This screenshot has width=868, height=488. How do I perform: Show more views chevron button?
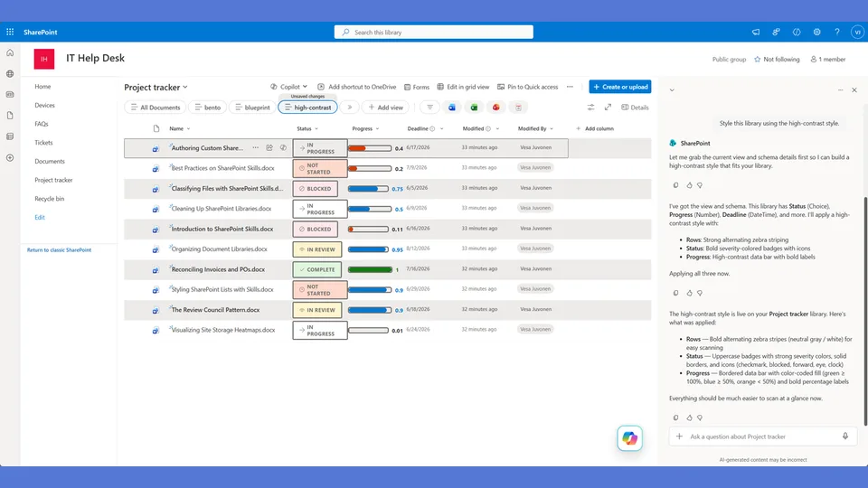point(349,108)
